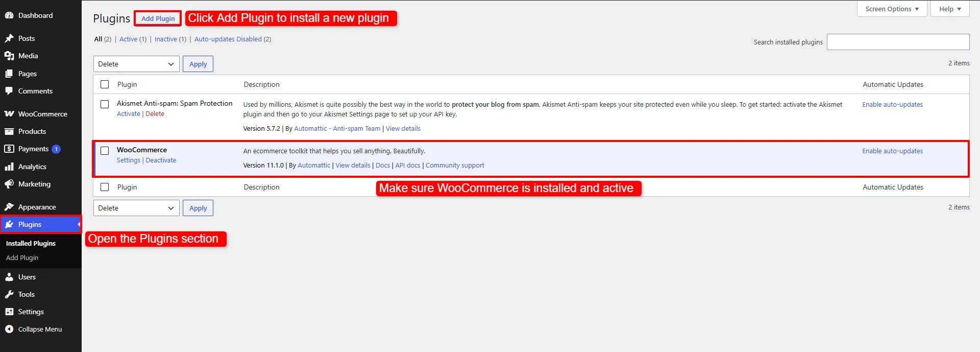Show All plugins filter
The image size is (980, 352).
[98, 39]
